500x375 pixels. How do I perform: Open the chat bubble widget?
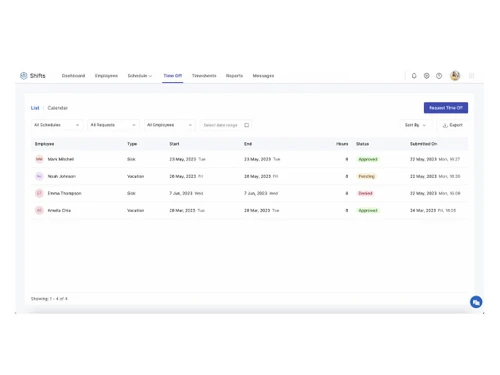(x=476, y=302)
